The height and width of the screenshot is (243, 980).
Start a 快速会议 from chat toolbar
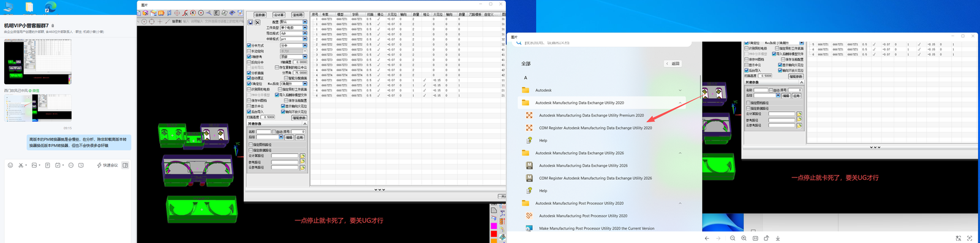[108, 165]
